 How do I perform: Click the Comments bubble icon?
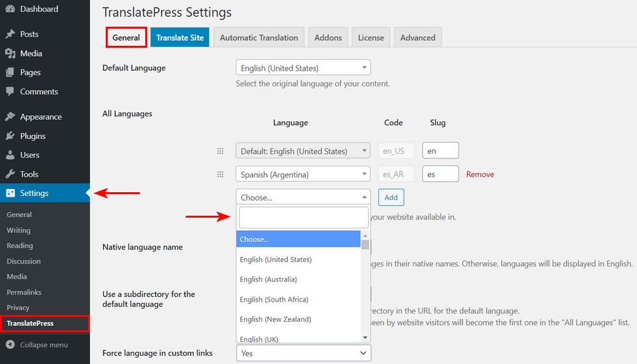point(10,91)
